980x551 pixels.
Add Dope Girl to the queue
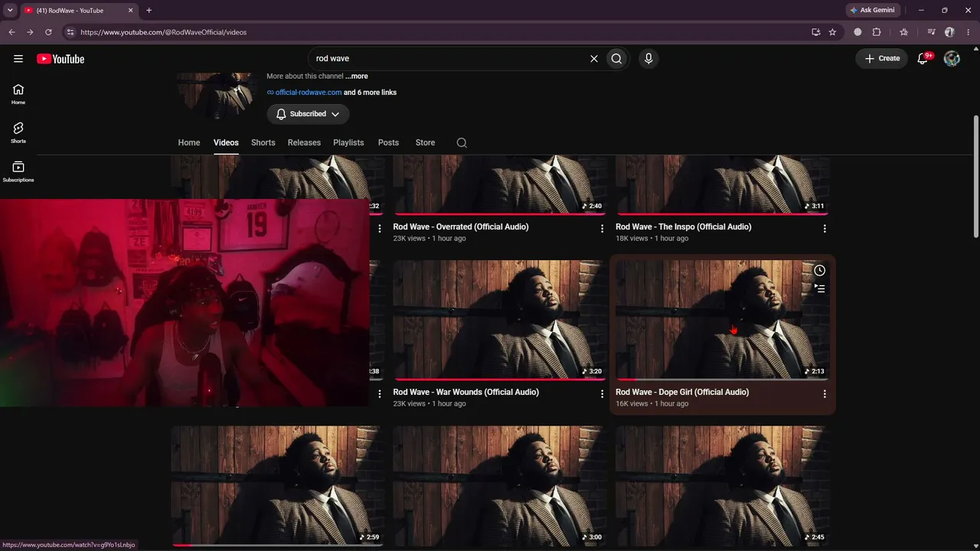(x=819, y=289)
